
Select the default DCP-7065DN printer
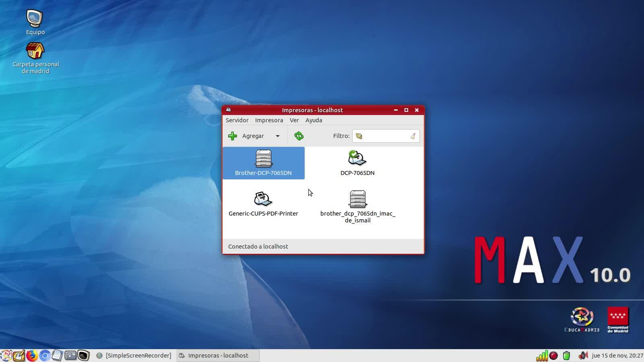point(357,163)
